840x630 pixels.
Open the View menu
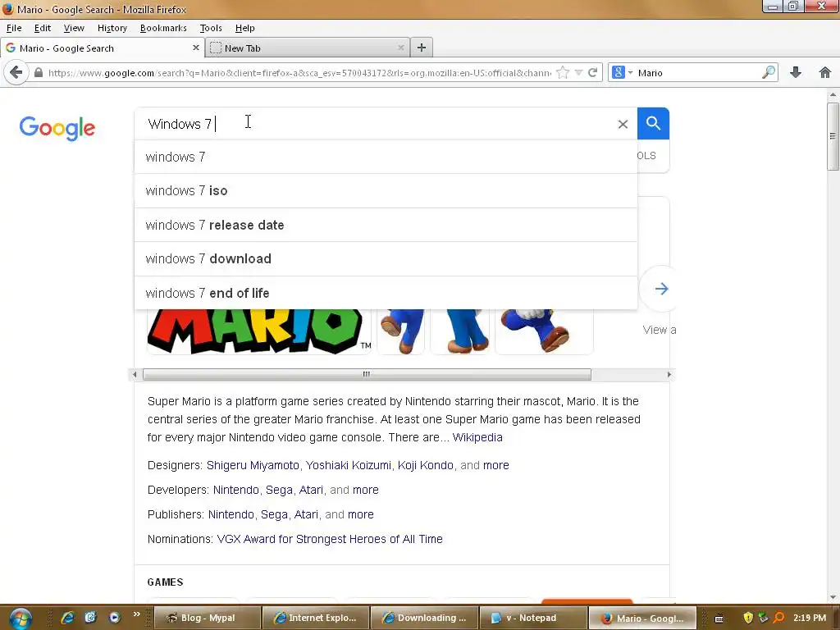point(73,28)
